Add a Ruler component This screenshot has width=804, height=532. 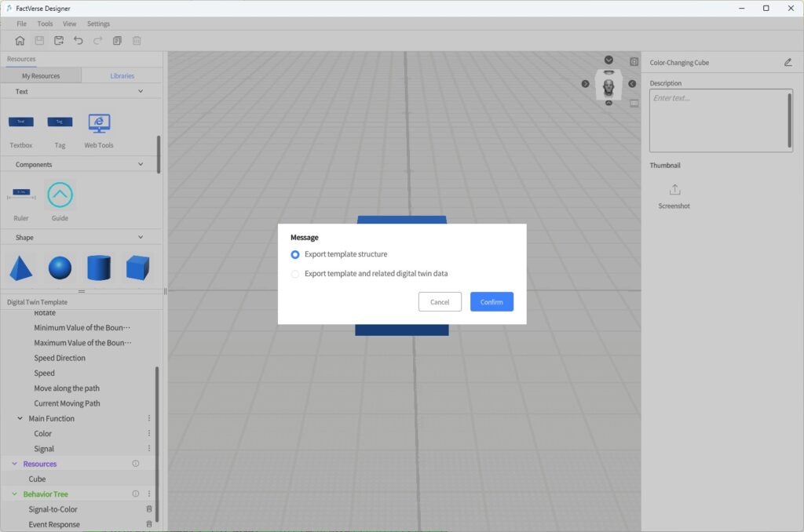(x=20, y=195)
